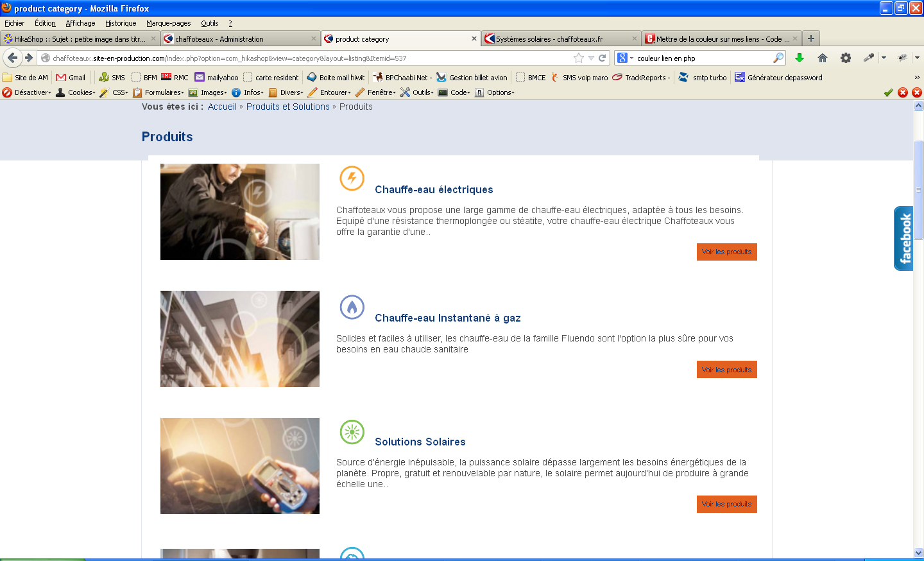
Task: Show more bookmarks with the chevron
Action: [917, 78]
